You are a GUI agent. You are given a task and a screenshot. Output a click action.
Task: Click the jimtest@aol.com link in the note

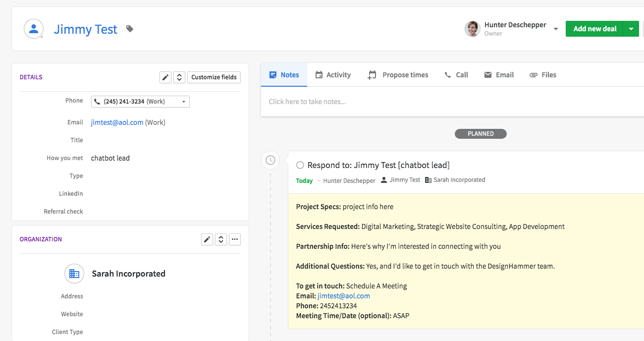pos(344,296)
